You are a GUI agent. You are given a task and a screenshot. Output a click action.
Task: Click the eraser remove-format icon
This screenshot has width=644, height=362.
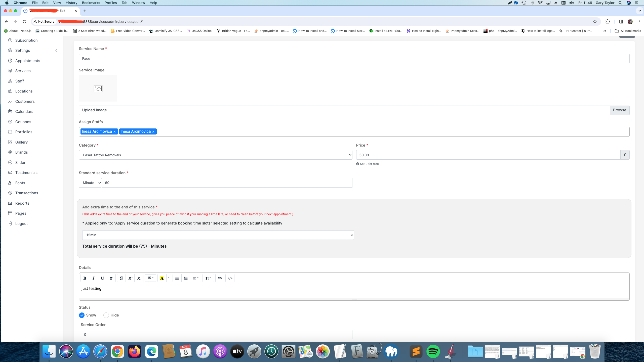pyautogui.click(x=111, y=278)
